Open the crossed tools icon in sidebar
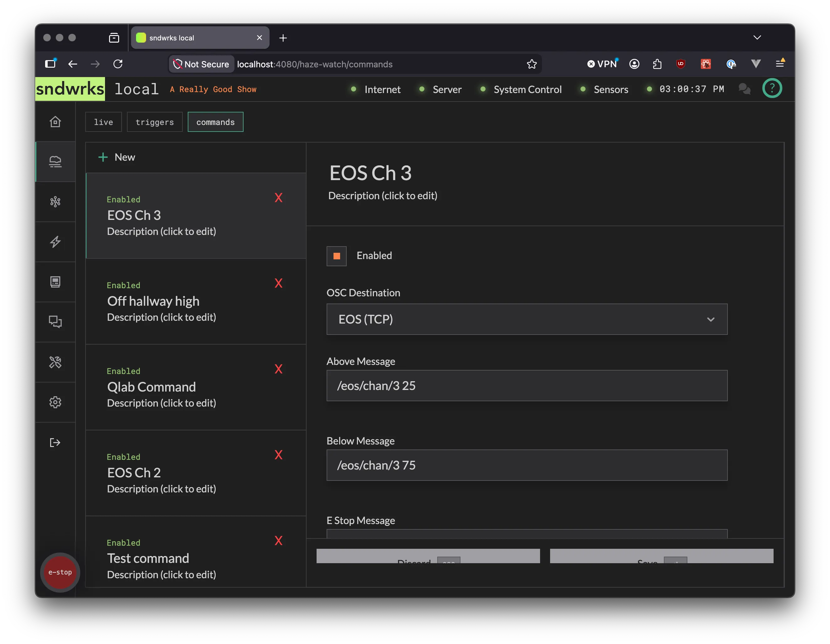Viewport: 830px width, 644px height. [x=55, y=362]
